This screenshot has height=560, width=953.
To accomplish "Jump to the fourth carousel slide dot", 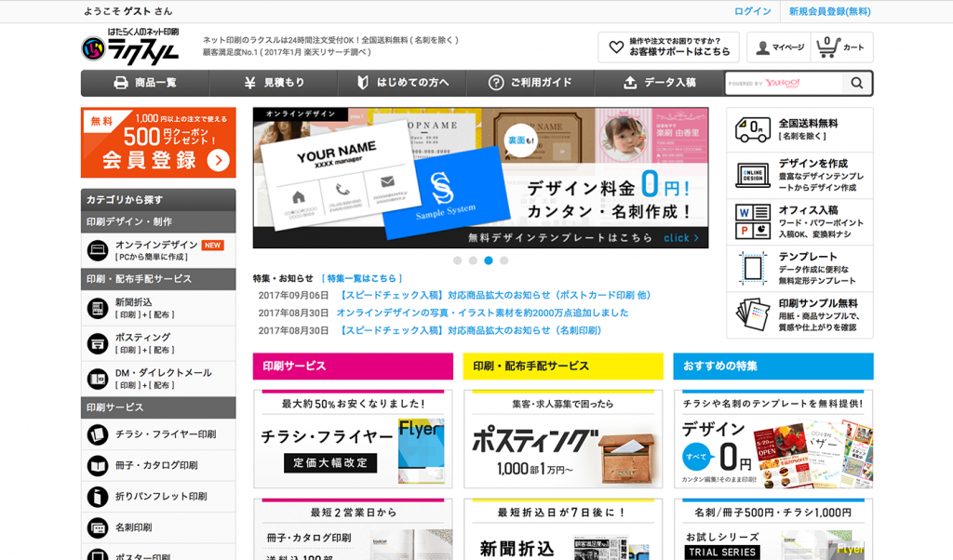I will (x=503, y=260).
